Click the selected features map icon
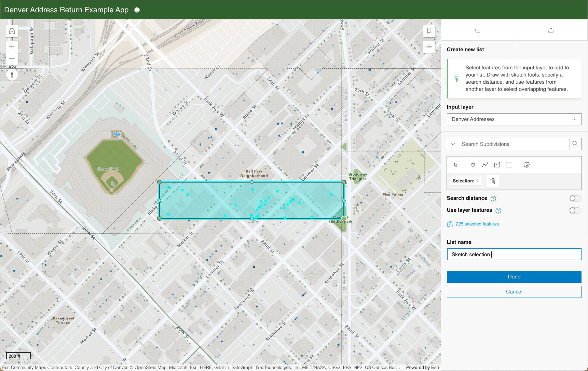Viewport: 588px width, 371px height. tap(450, 224)
